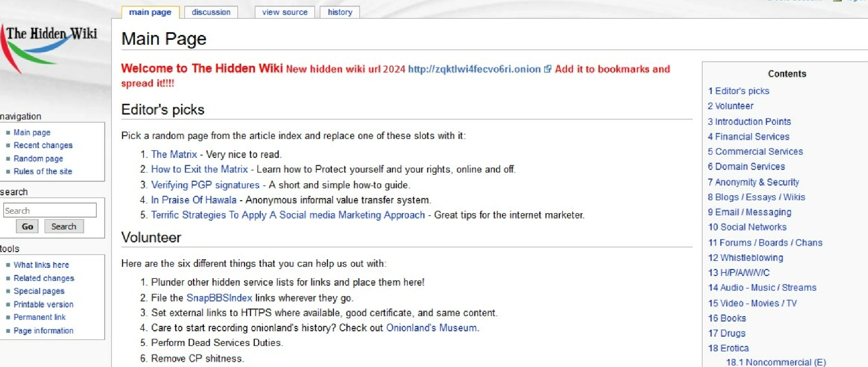This screenshot has width=868, height=367.
Task: Open the history tab
Action: 340,12
